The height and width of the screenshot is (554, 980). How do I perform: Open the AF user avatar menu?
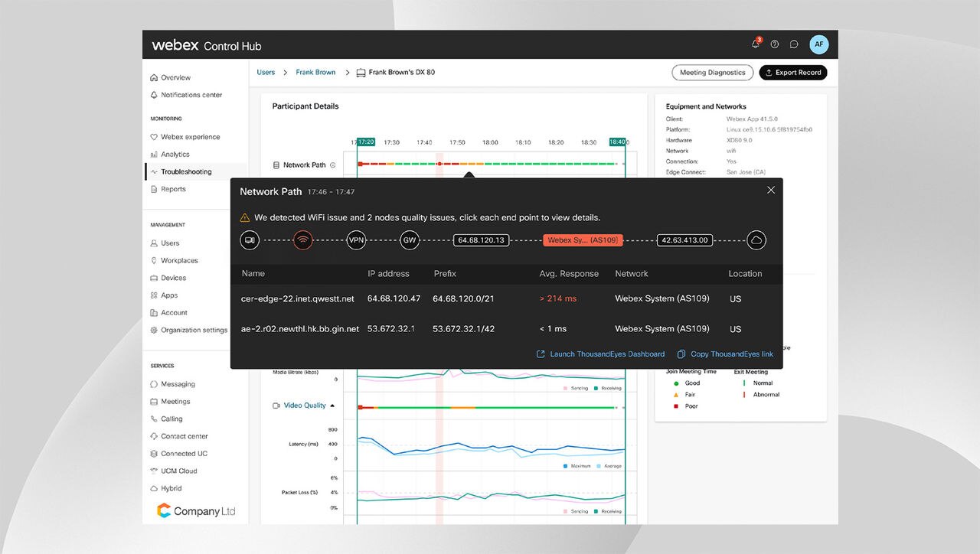click(818, 44)
